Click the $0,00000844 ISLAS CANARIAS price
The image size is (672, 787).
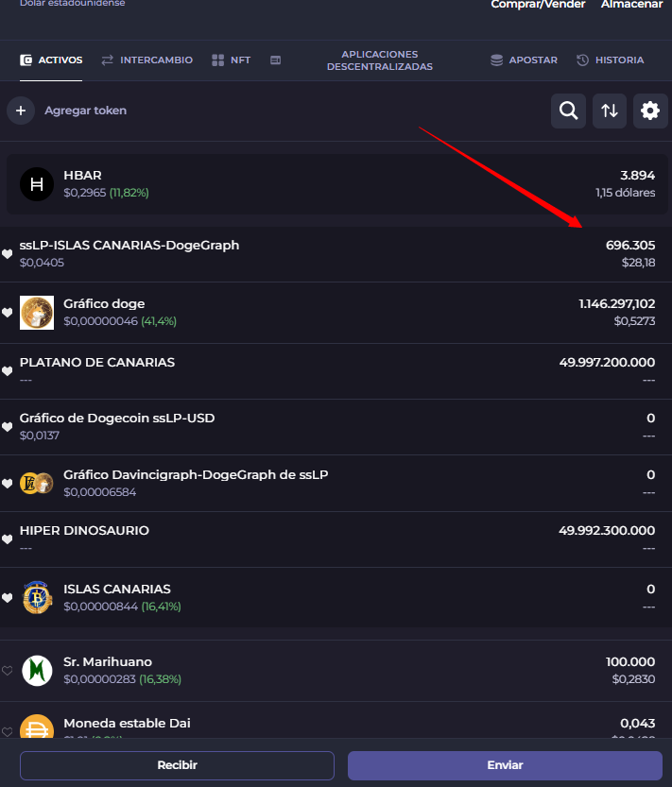100,607
